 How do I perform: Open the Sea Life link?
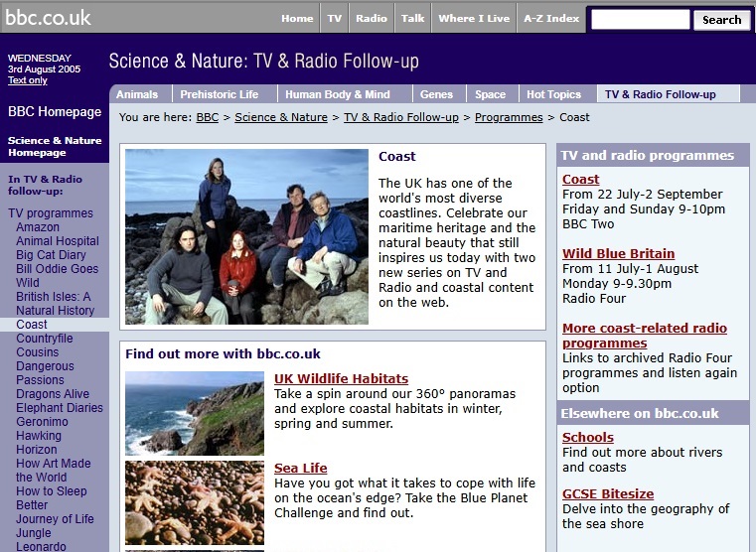pos(300,469)
